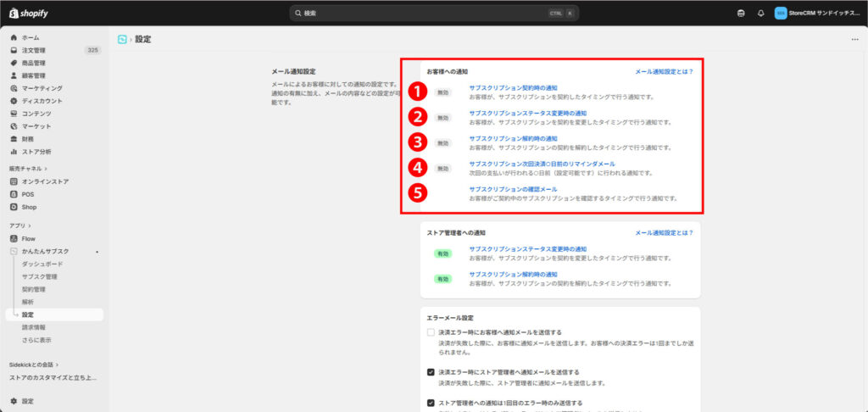Open サブスクリプション契約時の通知 link
The image size is (868, 412).
click(513, 88)
